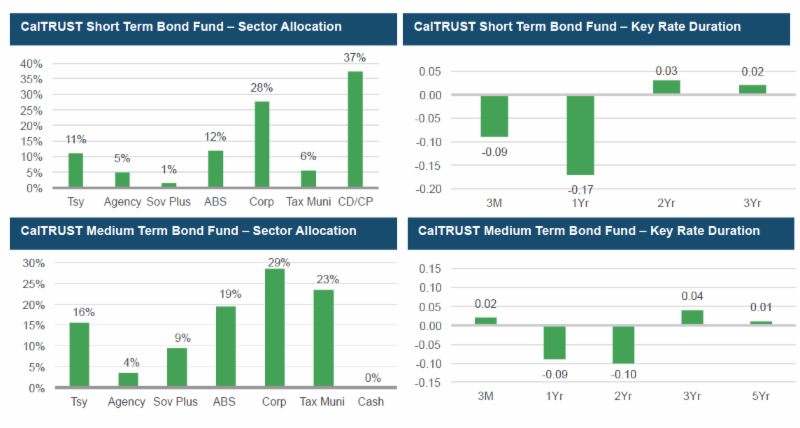Select the 12% ABS bar in Short Term chart
The width and height of the screenshot is (800, 428).
click(x=215, y=169)
